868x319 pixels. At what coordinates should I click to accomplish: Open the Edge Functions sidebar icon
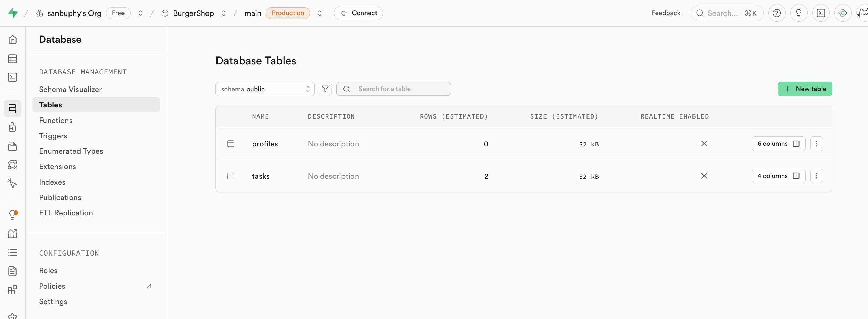coord(12,165)
